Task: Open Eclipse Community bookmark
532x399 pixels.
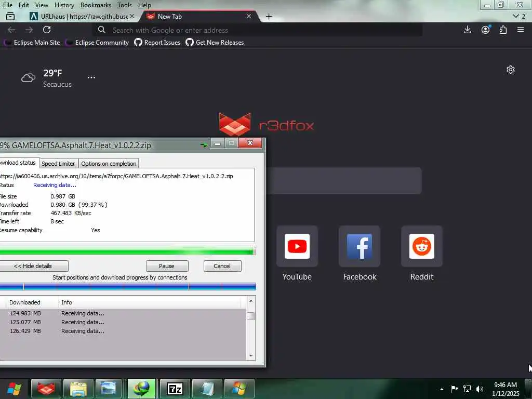Action: (x=97, y=43)
